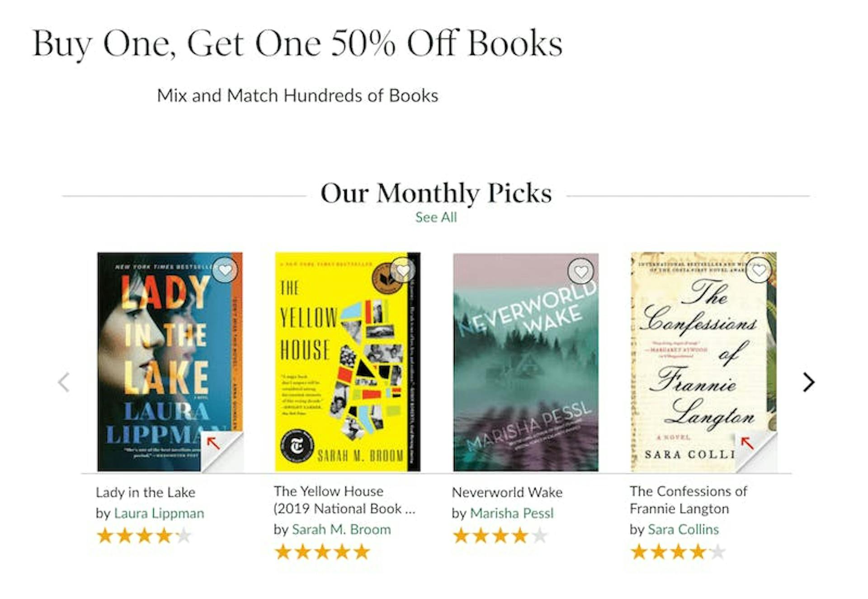868x599 pixels.
Task: Toggle heart on Confessions of Frannie Langton
Action: (759, 270)
